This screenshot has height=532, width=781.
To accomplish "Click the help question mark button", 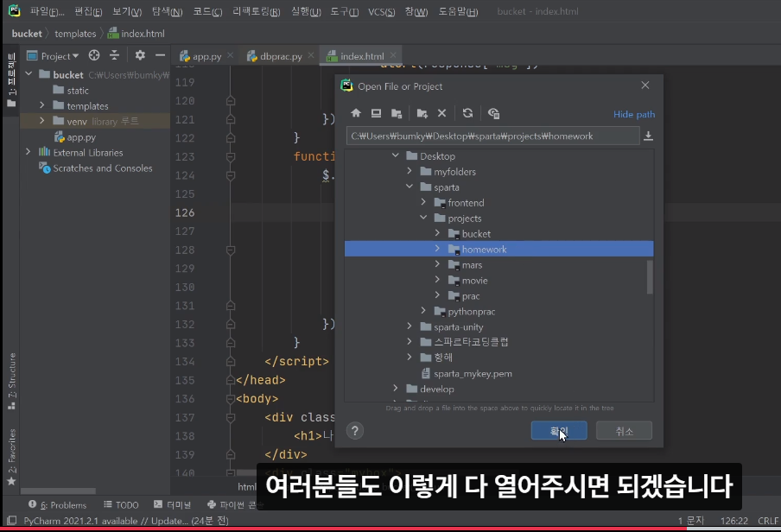I will point(354,431).
